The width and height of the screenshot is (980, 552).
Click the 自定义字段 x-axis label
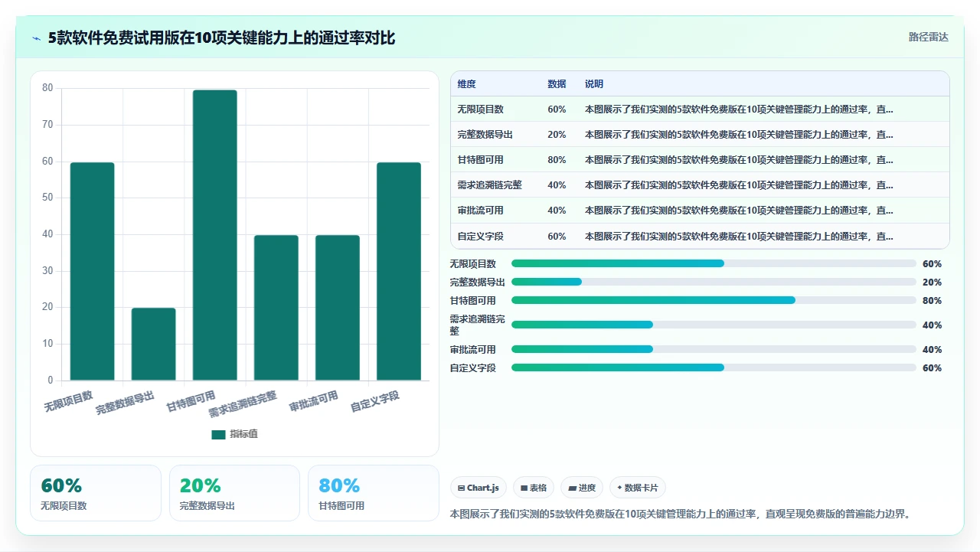374,401
